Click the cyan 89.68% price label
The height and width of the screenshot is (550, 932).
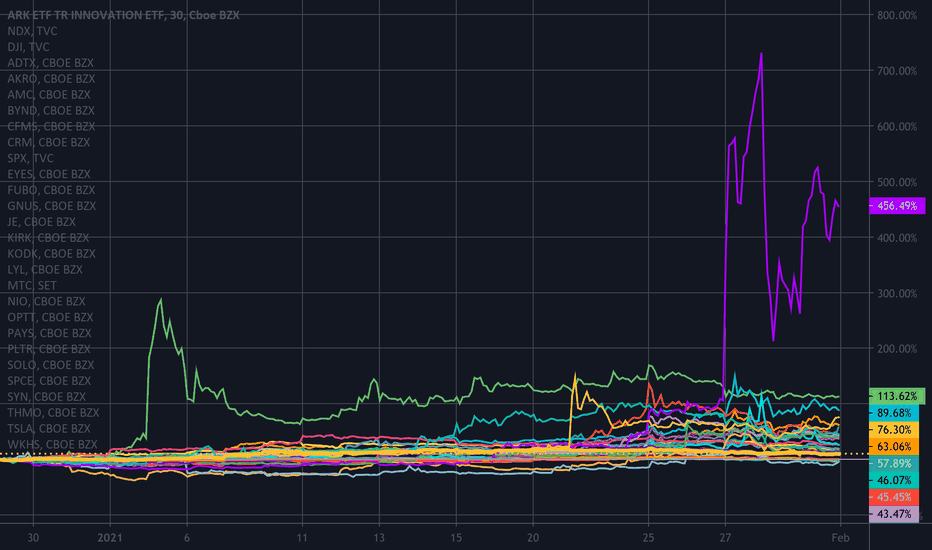click(894, 413)
